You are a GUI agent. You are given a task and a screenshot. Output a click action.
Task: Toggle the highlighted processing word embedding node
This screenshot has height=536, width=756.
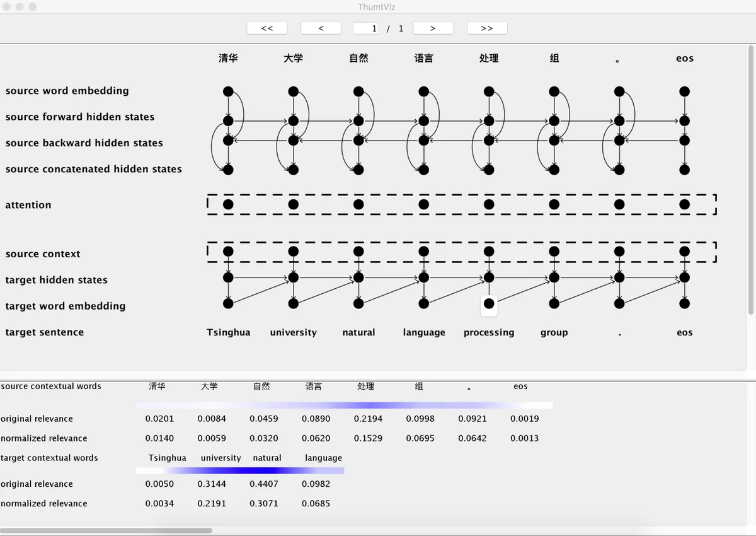pos(488,305)
